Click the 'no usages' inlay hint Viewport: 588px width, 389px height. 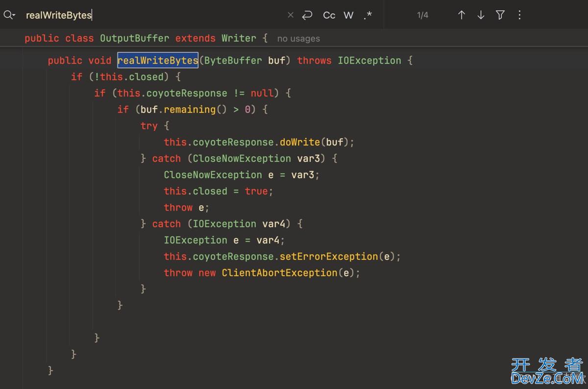click(x=298, y=39)
